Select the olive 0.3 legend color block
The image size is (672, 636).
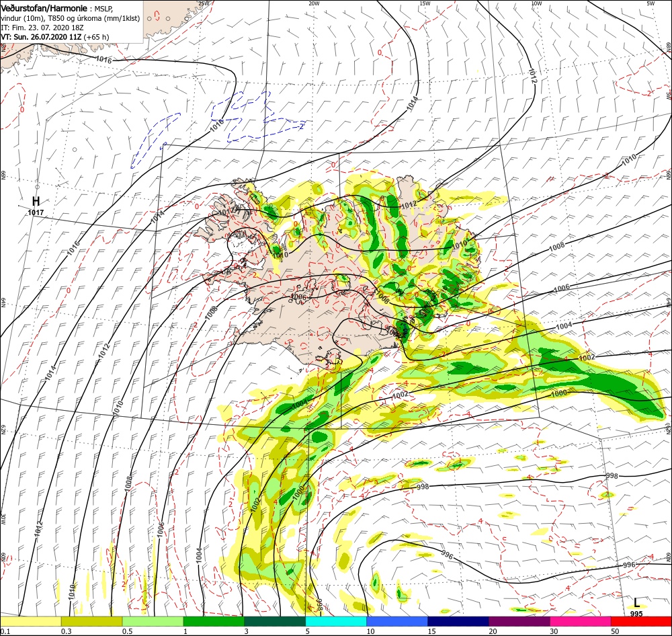(91, 621)
